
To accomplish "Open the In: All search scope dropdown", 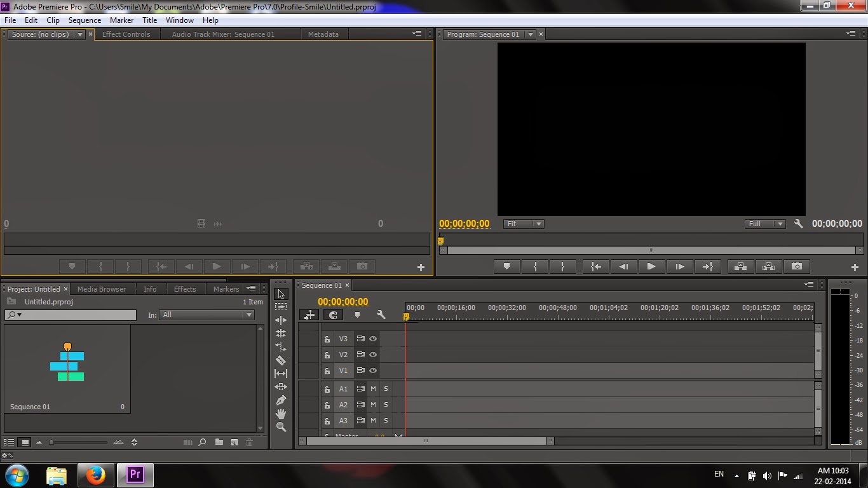I will click(207, 315).
